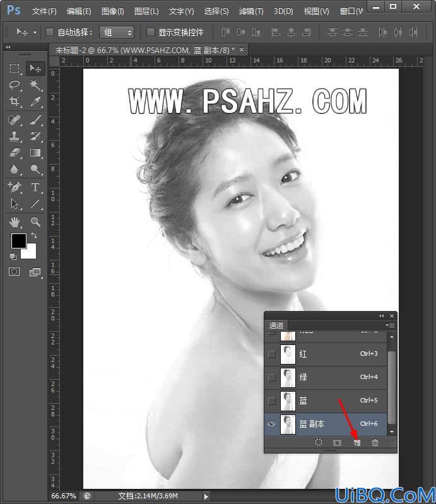Load channel as selection
This screenshot has height=504, width=436.
[319, 443]
